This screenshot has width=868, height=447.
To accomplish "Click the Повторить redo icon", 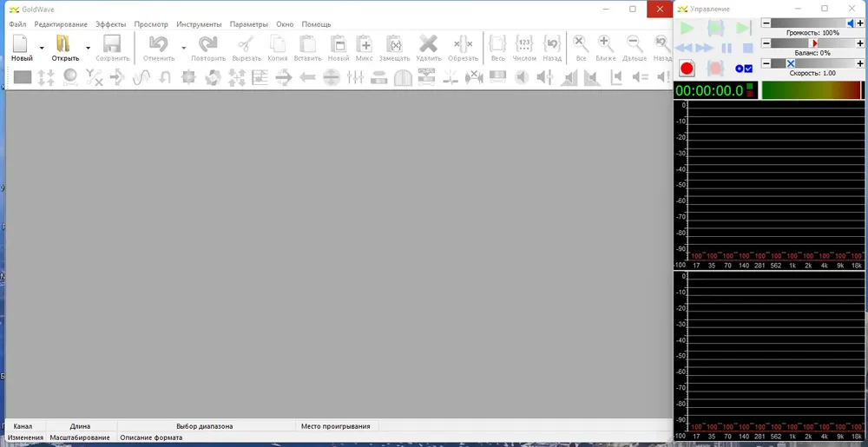I will (208, 44).
